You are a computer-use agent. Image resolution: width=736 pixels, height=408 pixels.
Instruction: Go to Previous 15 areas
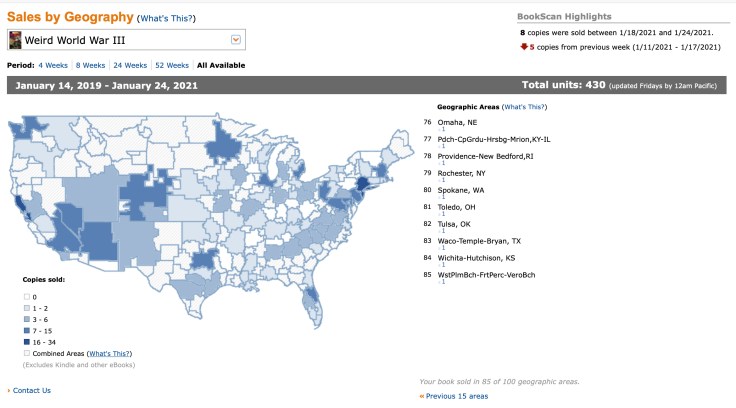456,396
